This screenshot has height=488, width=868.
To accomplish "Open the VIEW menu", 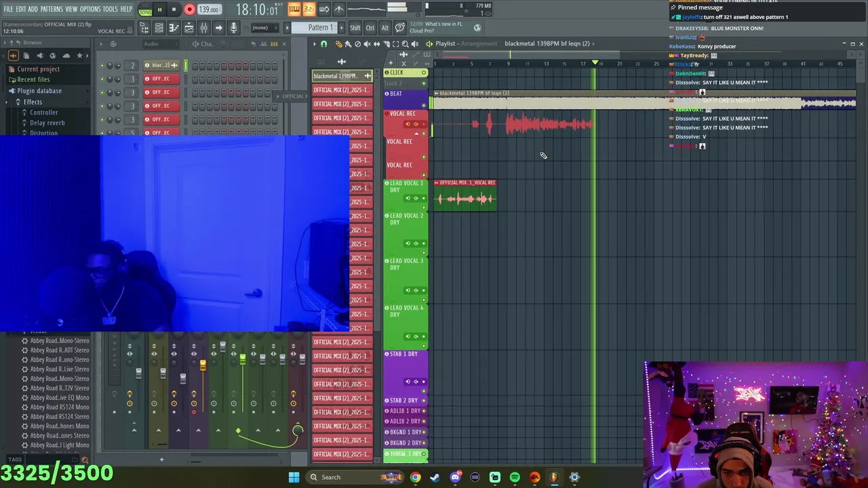I will click(71, 9).
